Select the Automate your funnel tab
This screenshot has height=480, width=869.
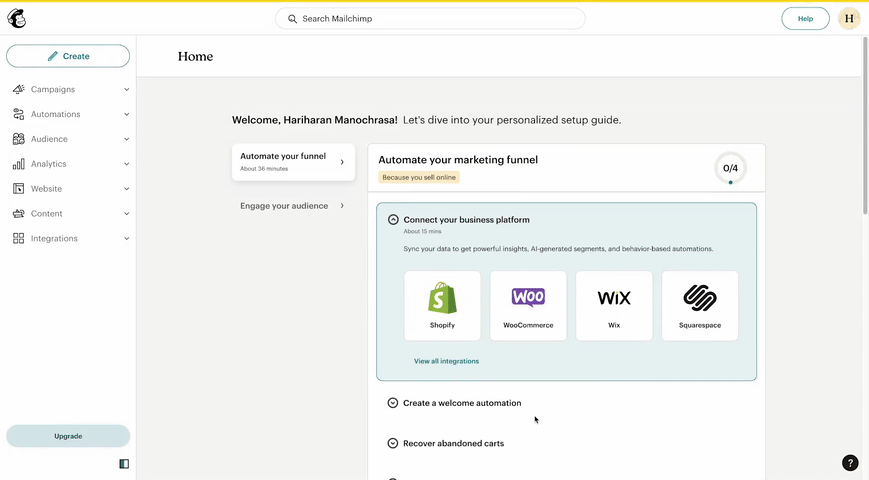(293, 162)
